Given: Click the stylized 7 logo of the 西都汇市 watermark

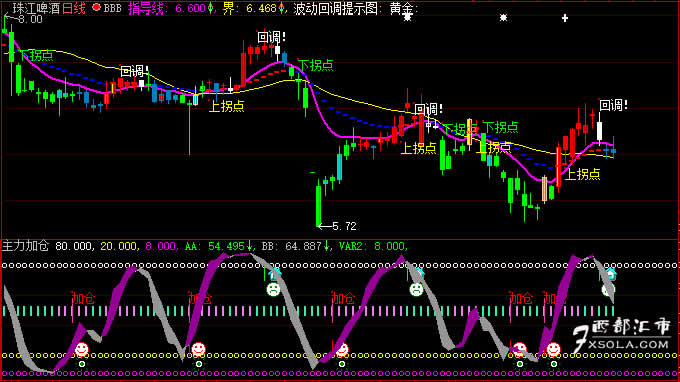Looking at the screenshot, I should click(x=581, y=340).
